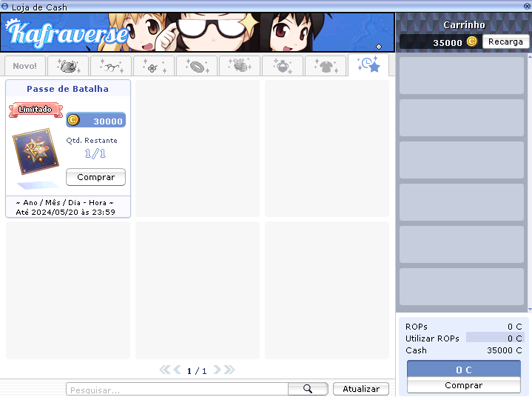Click the Atualizar button
This screenshot has width=532, height=397.
click(x=361, y=389)
